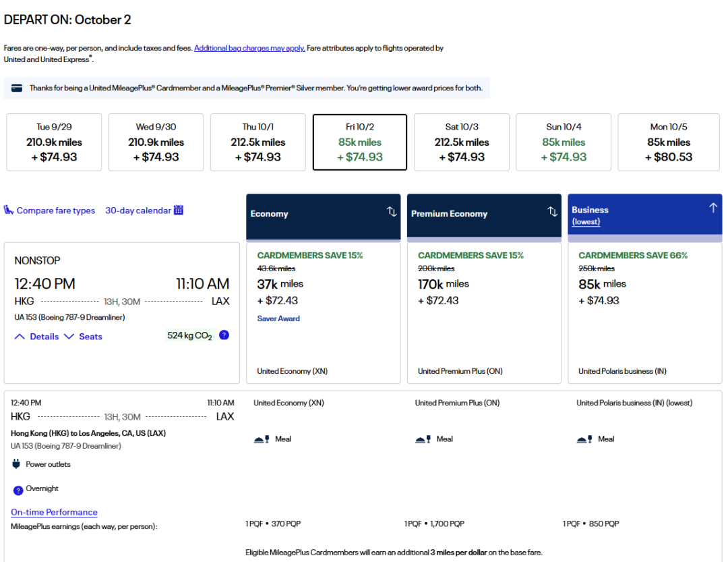This screenshot has width=728, height=562.
Task: Open the 30-day calendar link
Action: 138,210
